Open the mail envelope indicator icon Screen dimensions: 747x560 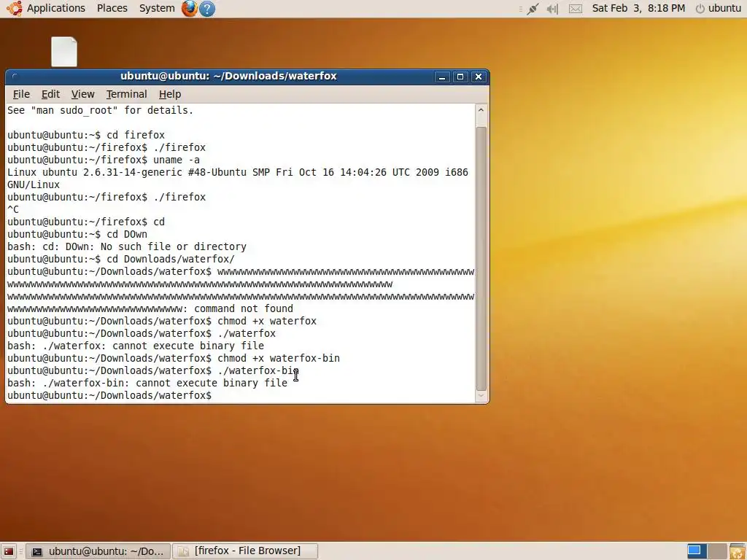coord(576,9)
